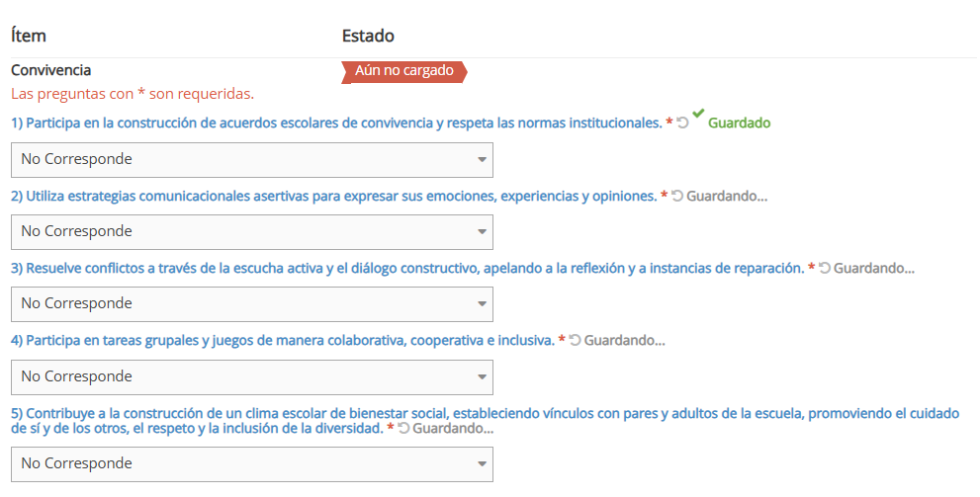Select the question 2 label 'Utiliza estrategias comunicacionales'

[x=333, y=197]
